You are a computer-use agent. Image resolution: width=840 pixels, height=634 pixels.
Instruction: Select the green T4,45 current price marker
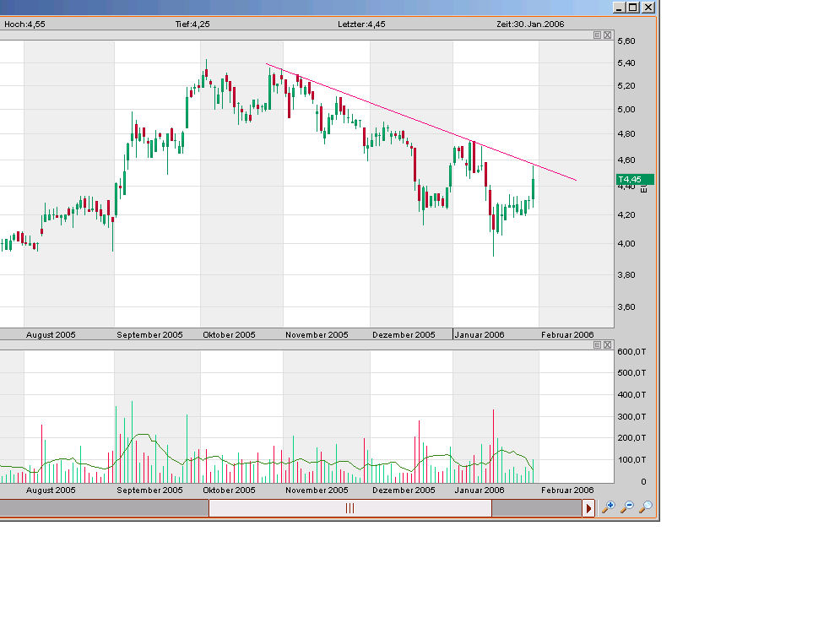[x=635, y=180]
